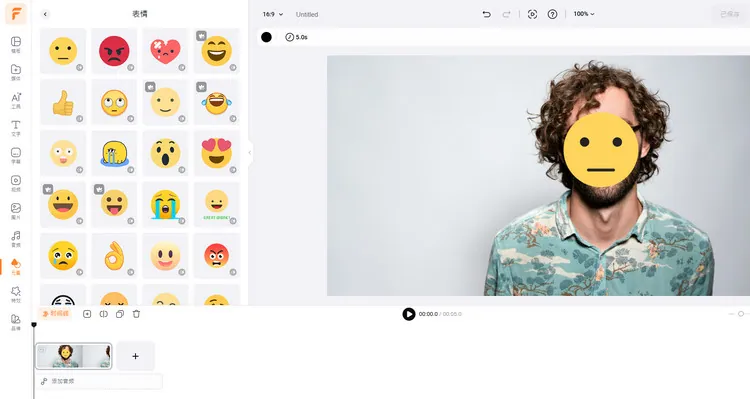Switch to the timeline mode button
This screenshot has height=399, width=750.
tap(55, 314)
